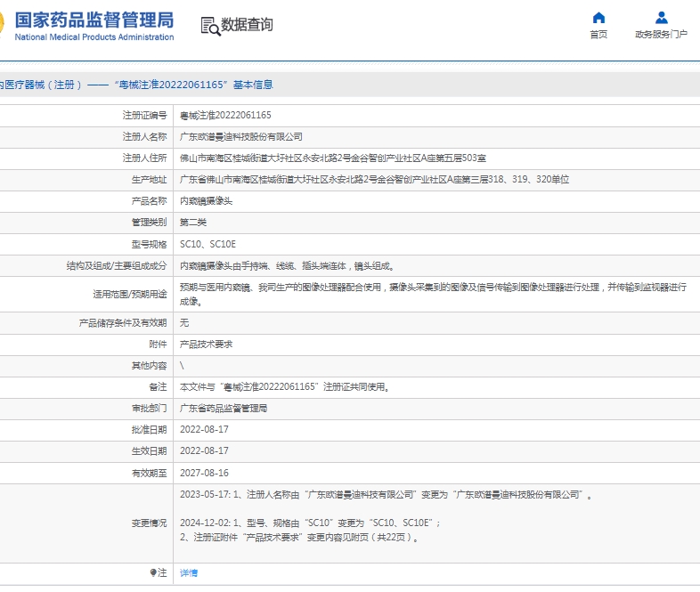Click the 其他内容 row label
700x592 pixels.
point(149,365)
